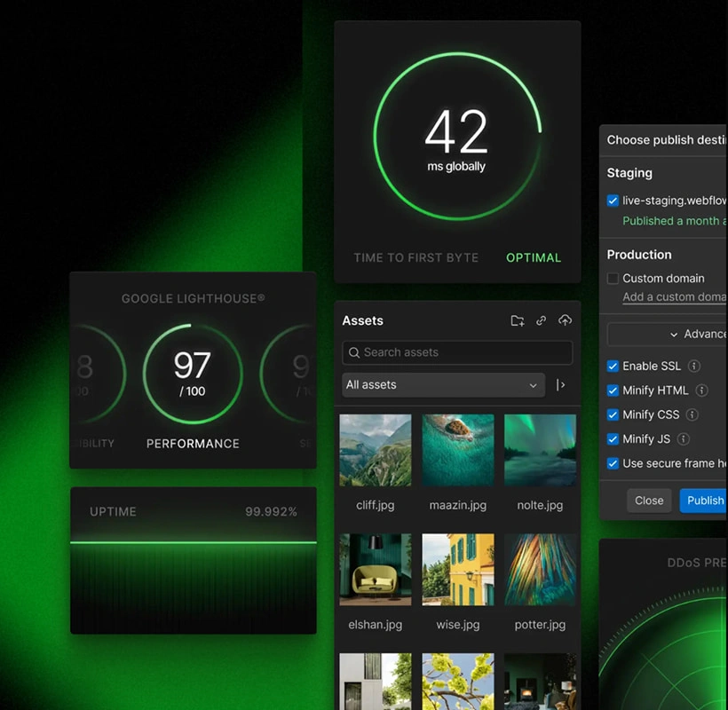Click the new folder icon in Assets
Image resolution: width=728 pixels, height=710 pixels.
[518, 320]
